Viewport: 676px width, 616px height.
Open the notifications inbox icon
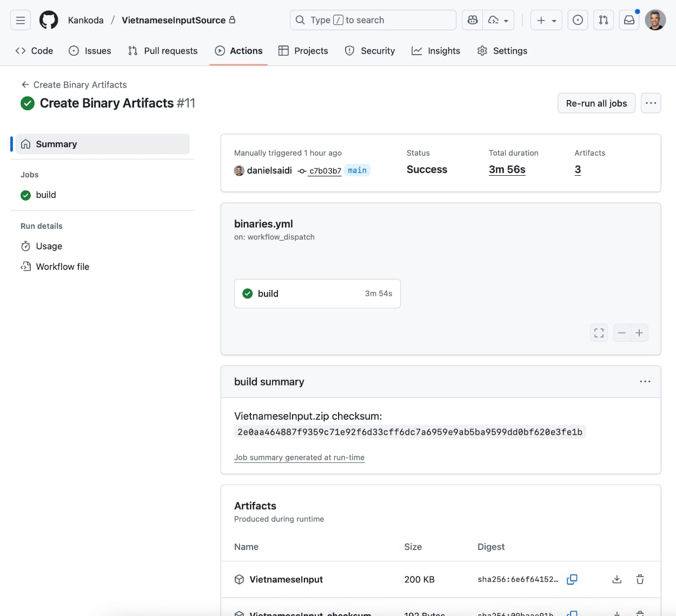tap(629, 19)
